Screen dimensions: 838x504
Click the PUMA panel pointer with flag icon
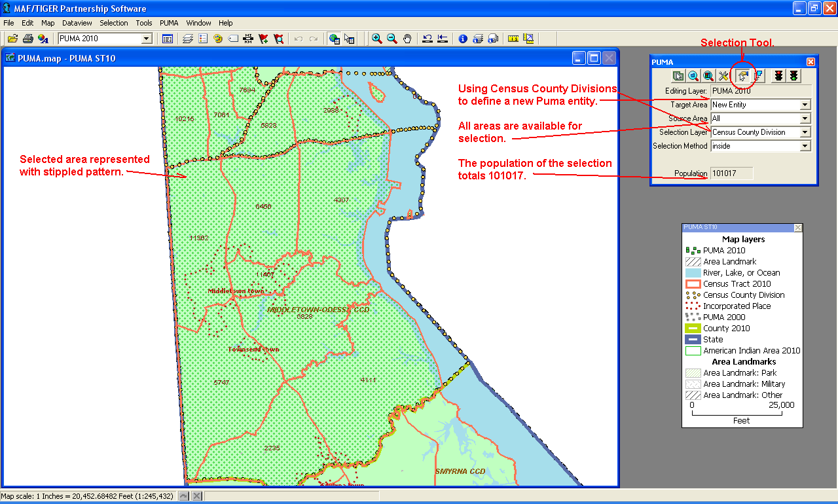pyautogui.click(x=759, y=76)
